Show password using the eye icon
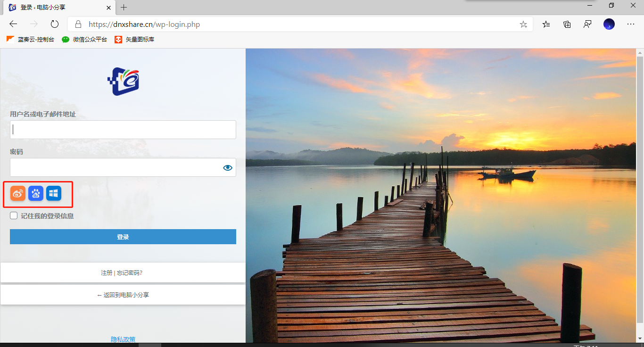 pyautogui.click(x=228, y=167)
